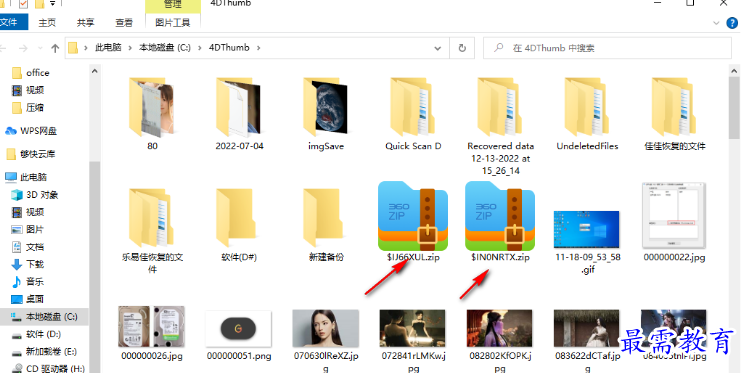Open the Help question mark icon
The image size is (742, 373).
pyautogui.click(x=732, y=23)
